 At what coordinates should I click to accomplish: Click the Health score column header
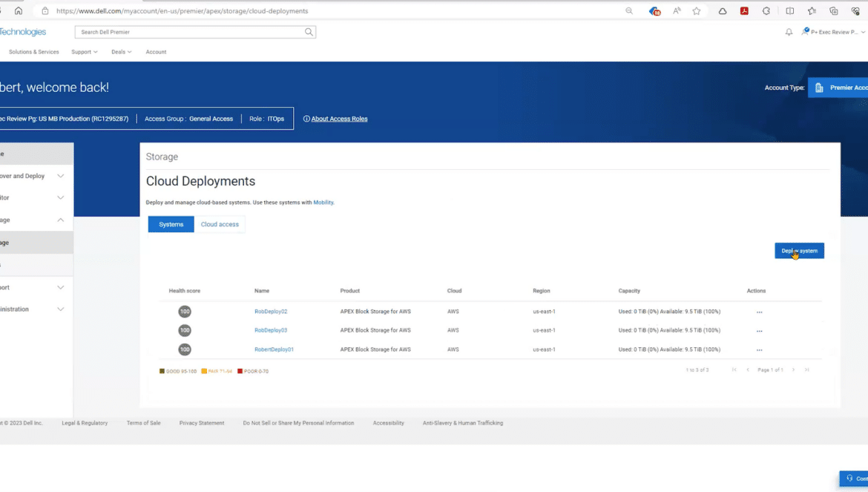[x=184, y=291]
